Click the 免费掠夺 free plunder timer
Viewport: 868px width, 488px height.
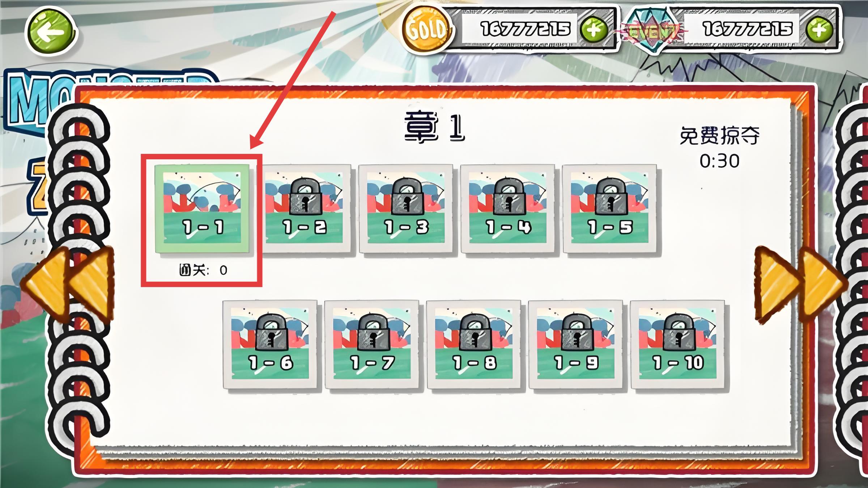click(719, 148)
